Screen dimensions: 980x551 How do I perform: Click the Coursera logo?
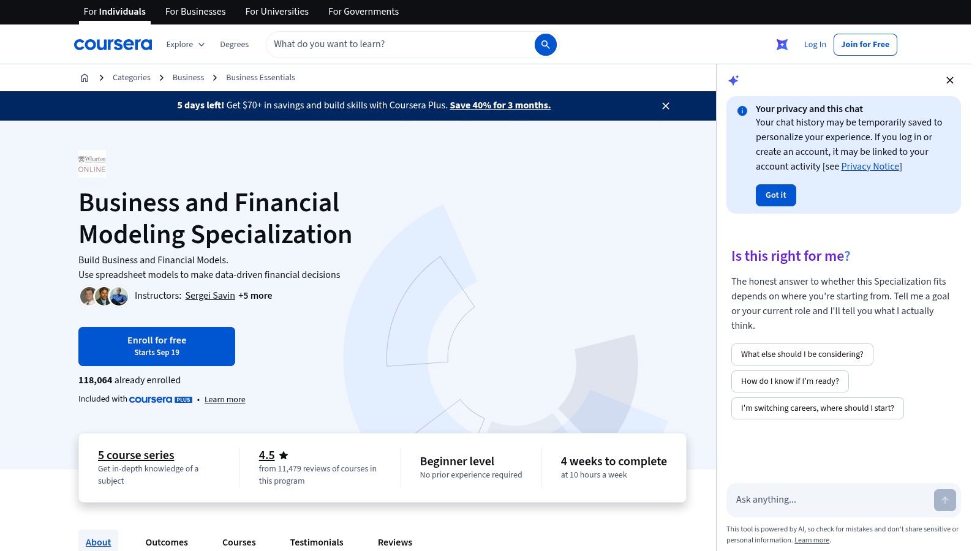(113, 44)
